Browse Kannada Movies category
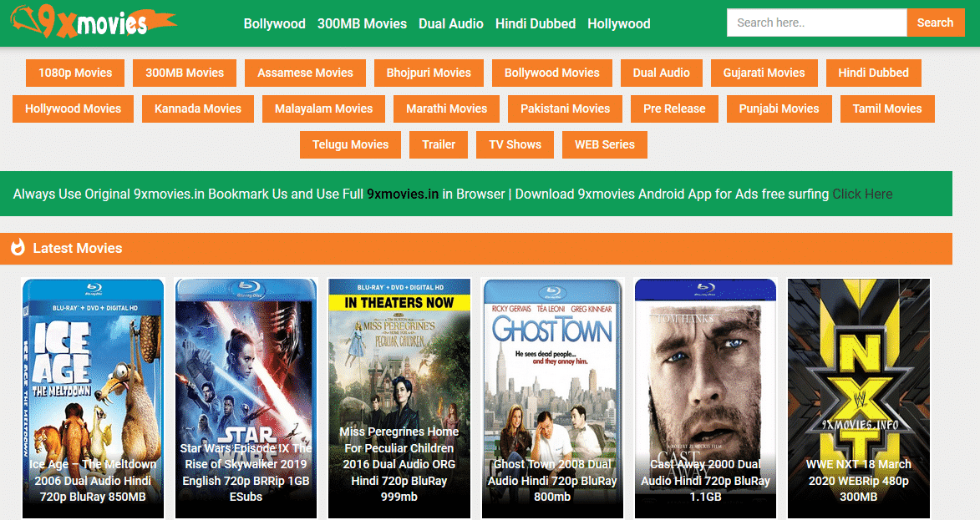 click(x=197, y=109)
